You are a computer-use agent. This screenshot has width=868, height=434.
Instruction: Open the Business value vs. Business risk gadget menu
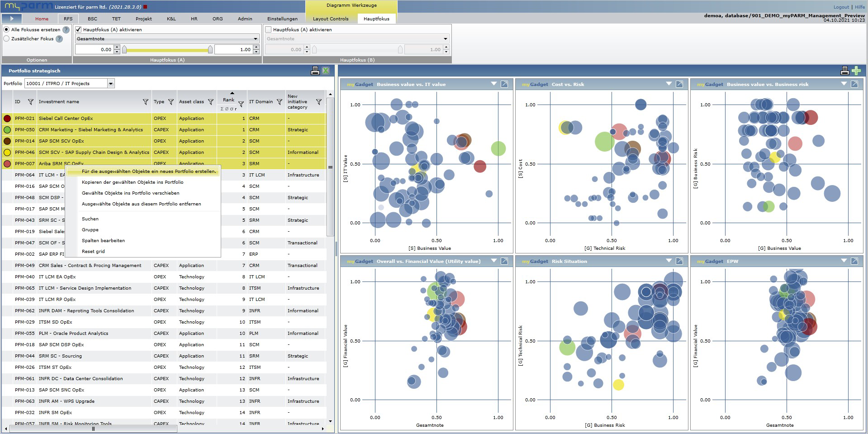click(x=844, y=84)
